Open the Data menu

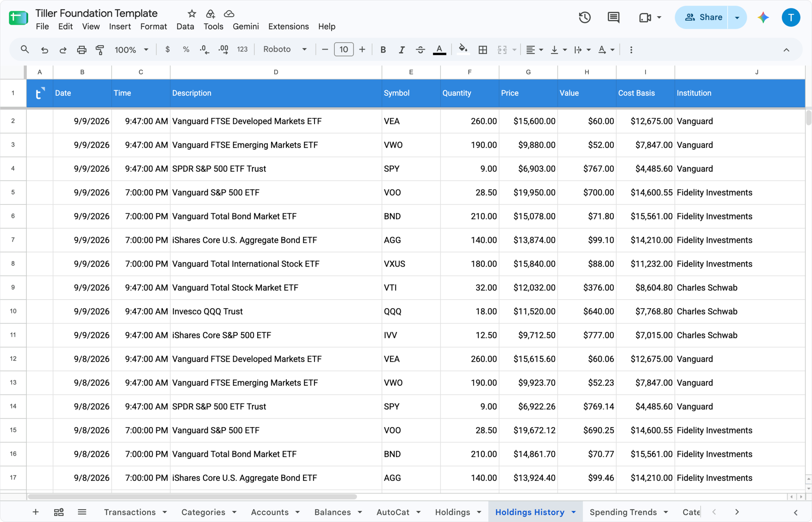pos(185,26)
